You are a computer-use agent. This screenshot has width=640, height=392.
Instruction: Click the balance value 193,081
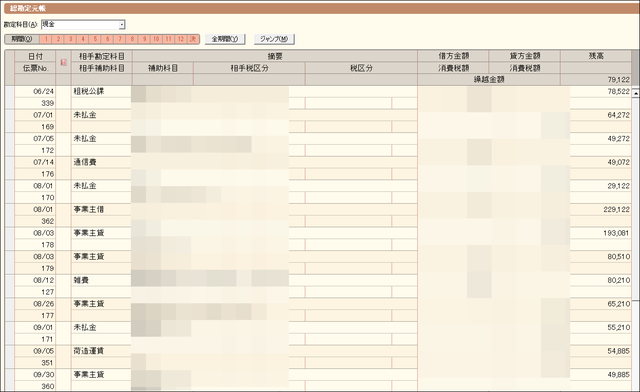tap(616, 233)
